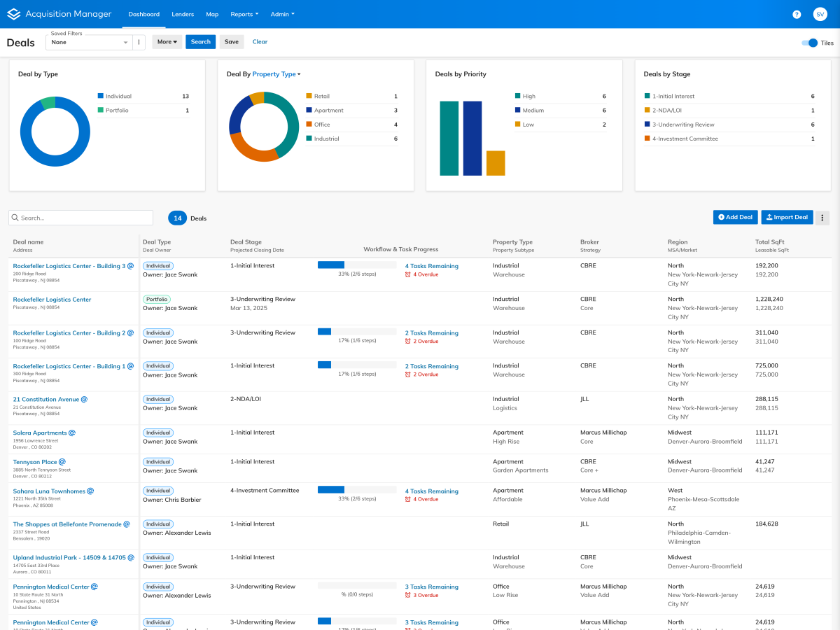The image size is (840, 630).
Task: Open the Saved Filters three-dot options
Action: pos(139,42)
